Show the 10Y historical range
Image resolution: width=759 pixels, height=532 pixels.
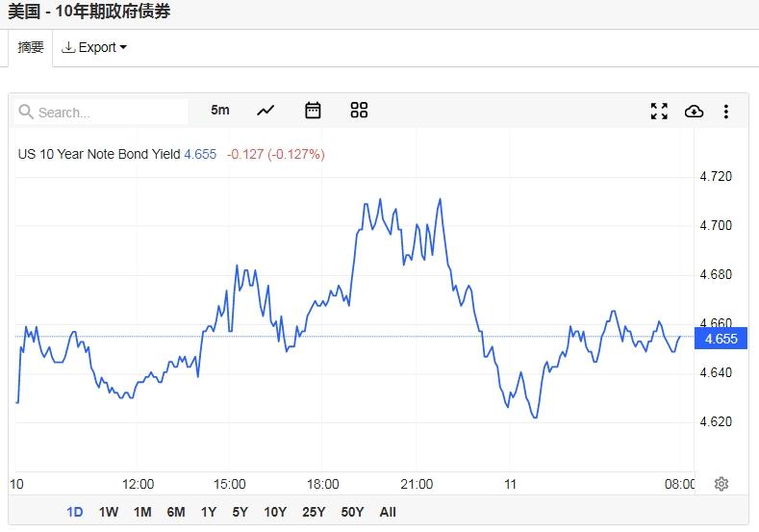(x=274, y=512)
